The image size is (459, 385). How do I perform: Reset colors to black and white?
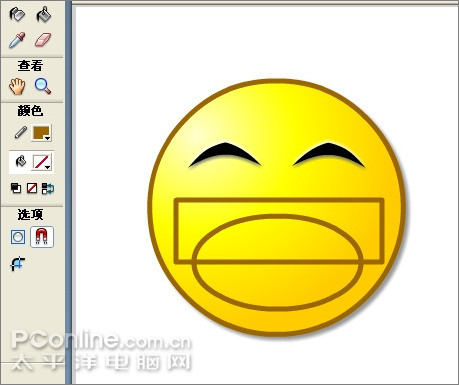click(x=16, y=188)
